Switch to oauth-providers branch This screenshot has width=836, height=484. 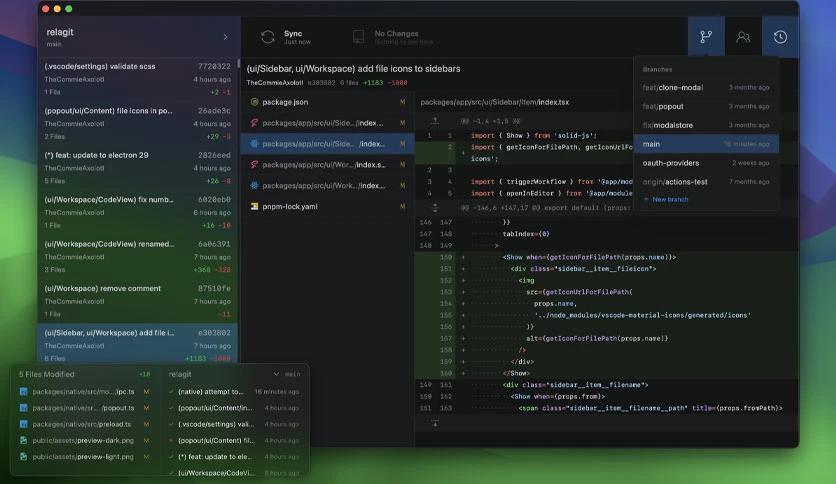pos(706,163)
